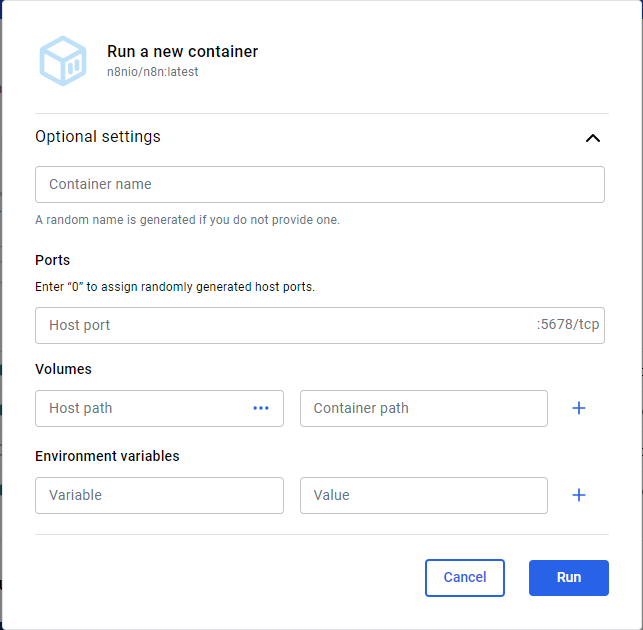Click the Host path input field
This screenshot has height=630, width=643.
tap(160, 408)
